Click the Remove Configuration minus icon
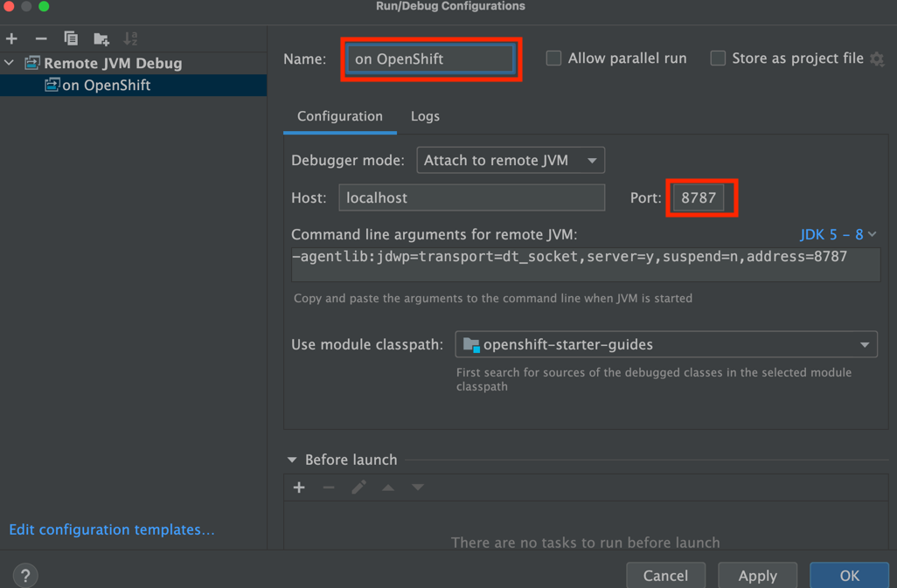The height and width of the screenshot is (588, 897). pyautogui.click(x=41, y=38)
